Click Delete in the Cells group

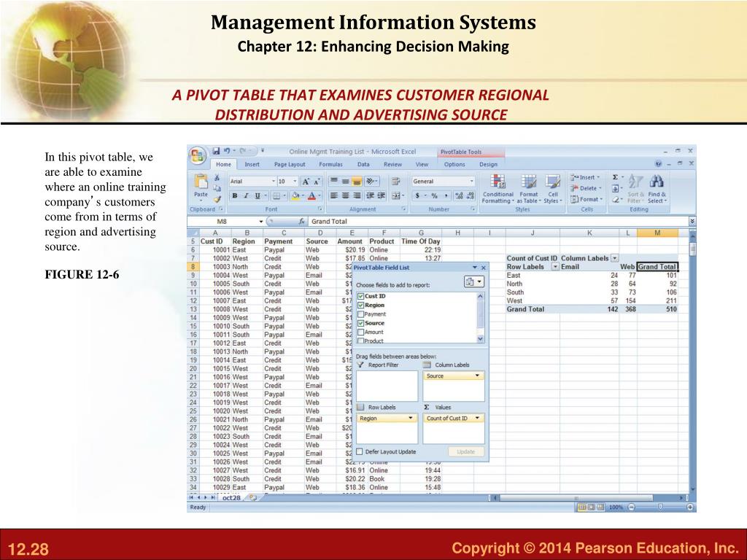tap(586, 188)
